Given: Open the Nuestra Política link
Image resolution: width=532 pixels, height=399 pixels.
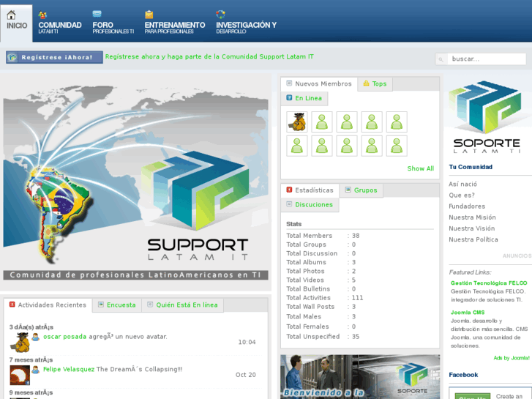Looking at the screenshot, I should 473,239.
